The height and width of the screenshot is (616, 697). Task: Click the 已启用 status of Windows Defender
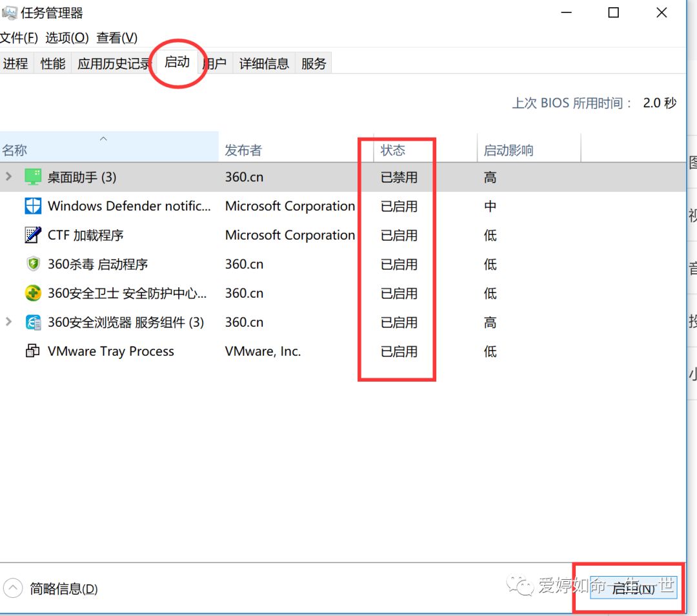click(399, 207)
